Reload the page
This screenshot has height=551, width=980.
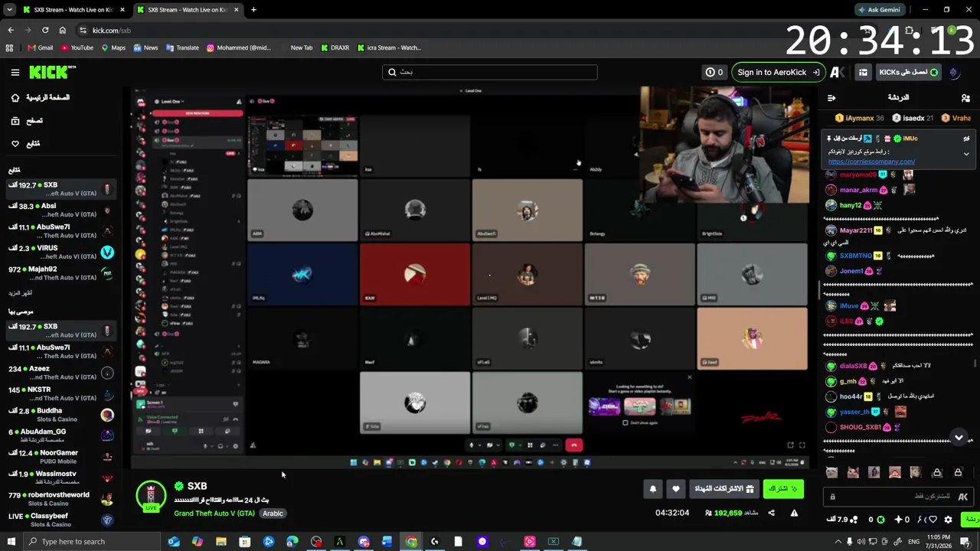(x=45, y=31)
